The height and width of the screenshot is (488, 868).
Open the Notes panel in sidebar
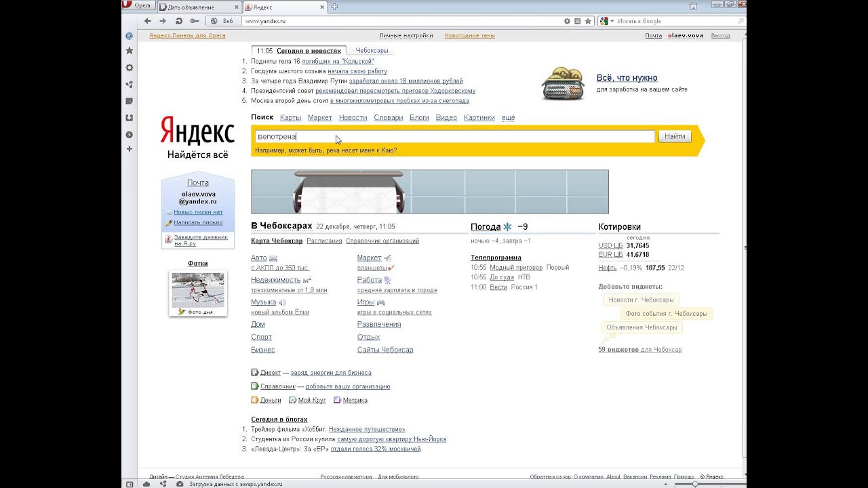click(x=129, y=101)
